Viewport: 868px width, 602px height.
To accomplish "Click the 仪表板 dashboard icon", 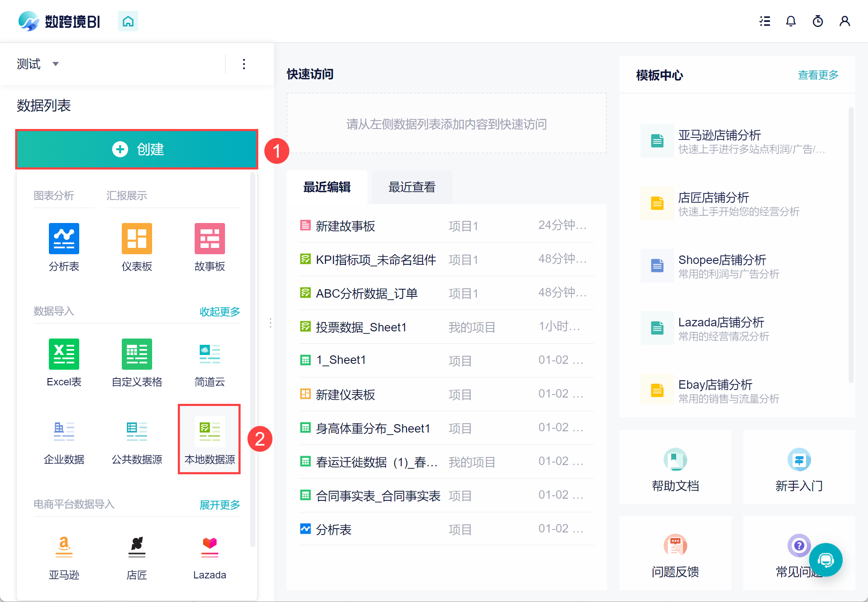I will tap(137, 239).
